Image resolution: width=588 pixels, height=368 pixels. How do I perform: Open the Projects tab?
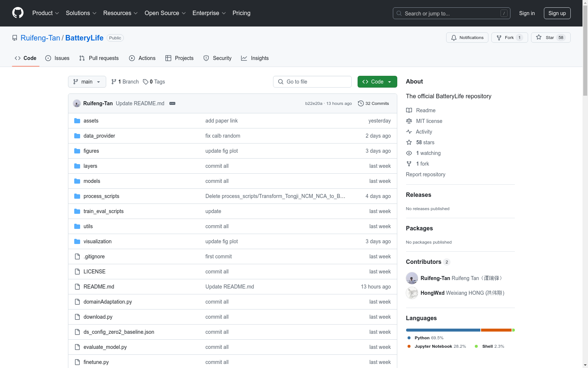click(179, 58)
